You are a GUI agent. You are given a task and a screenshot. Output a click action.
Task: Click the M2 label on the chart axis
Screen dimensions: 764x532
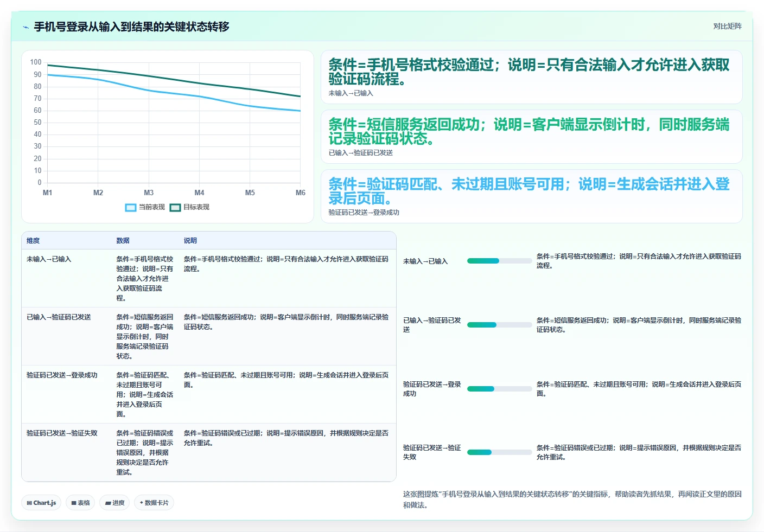click(x=98, y=193)
